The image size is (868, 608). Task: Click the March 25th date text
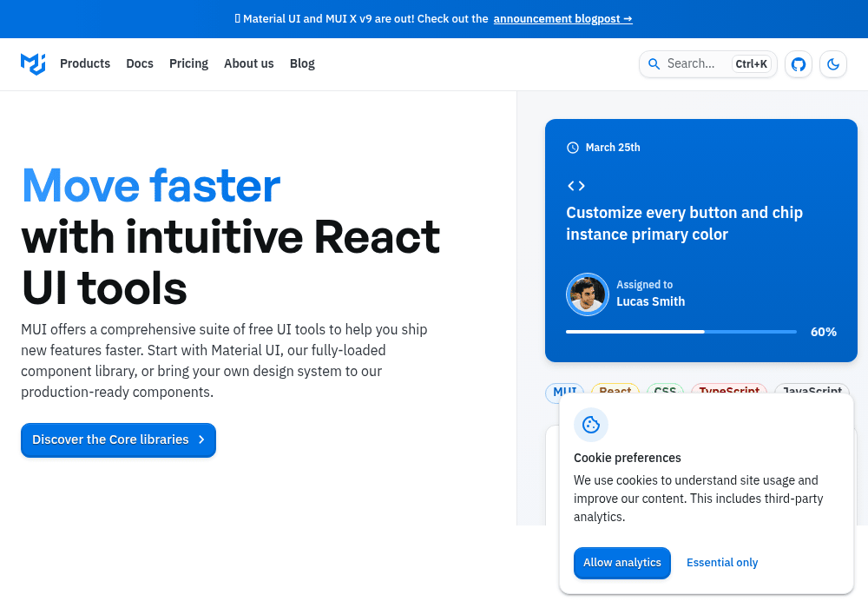click(613, 148)
